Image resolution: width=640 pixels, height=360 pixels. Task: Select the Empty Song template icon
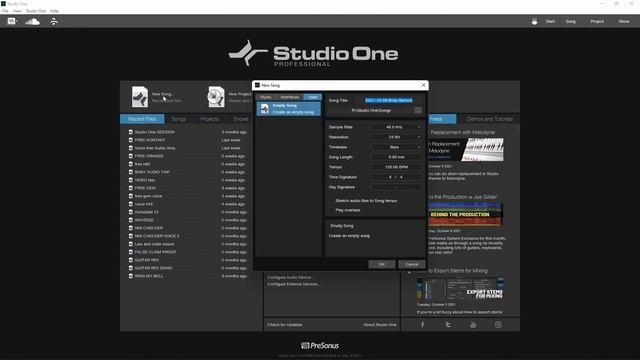click(265, 109)
